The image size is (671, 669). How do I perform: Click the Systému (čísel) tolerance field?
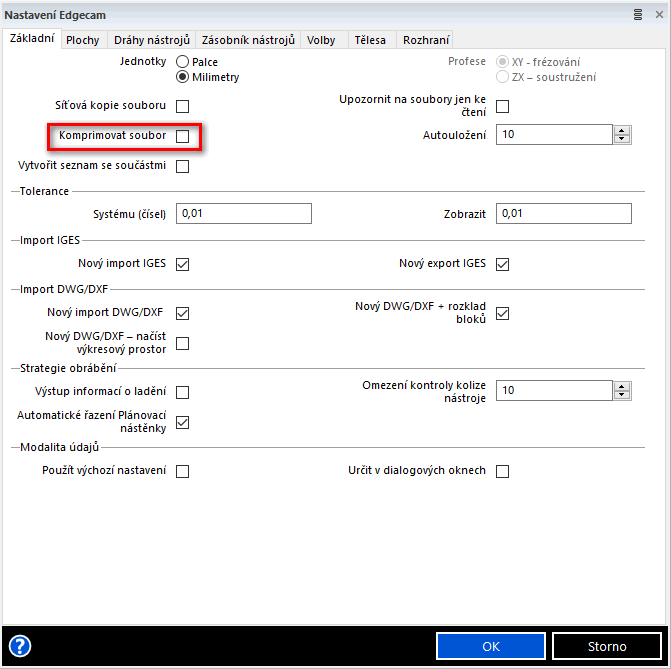[x=244, y=213]
